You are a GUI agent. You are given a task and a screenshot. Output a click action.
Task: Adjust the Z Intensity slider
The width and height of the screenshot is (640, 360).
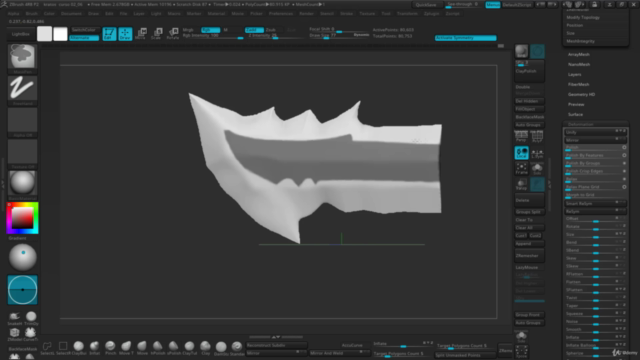click(x=276, y=36)
